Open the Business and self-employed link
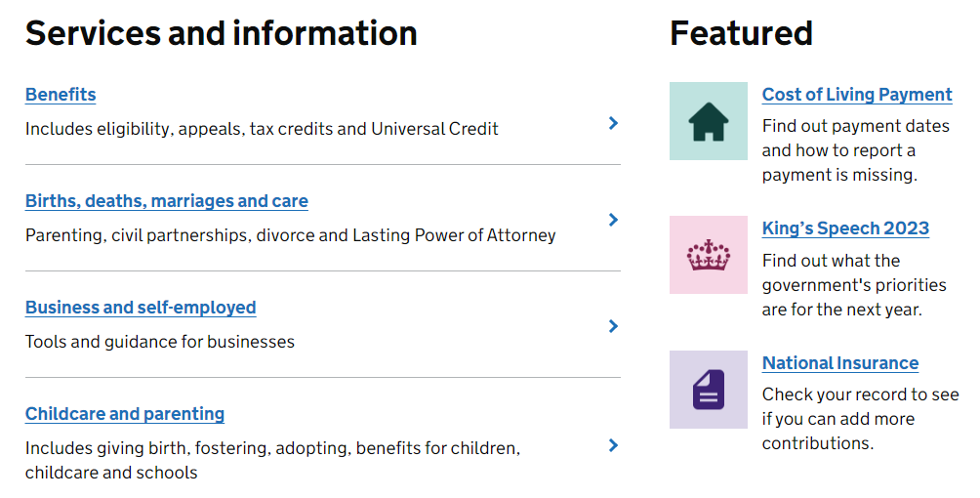Screen dimensions: 980x498 tap(141, 308)
